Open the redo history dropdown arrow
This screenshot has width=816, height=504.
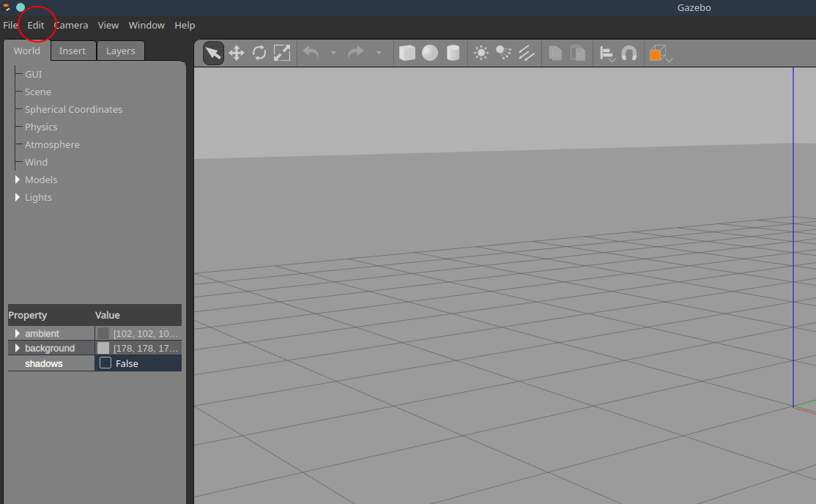[379, 53]
